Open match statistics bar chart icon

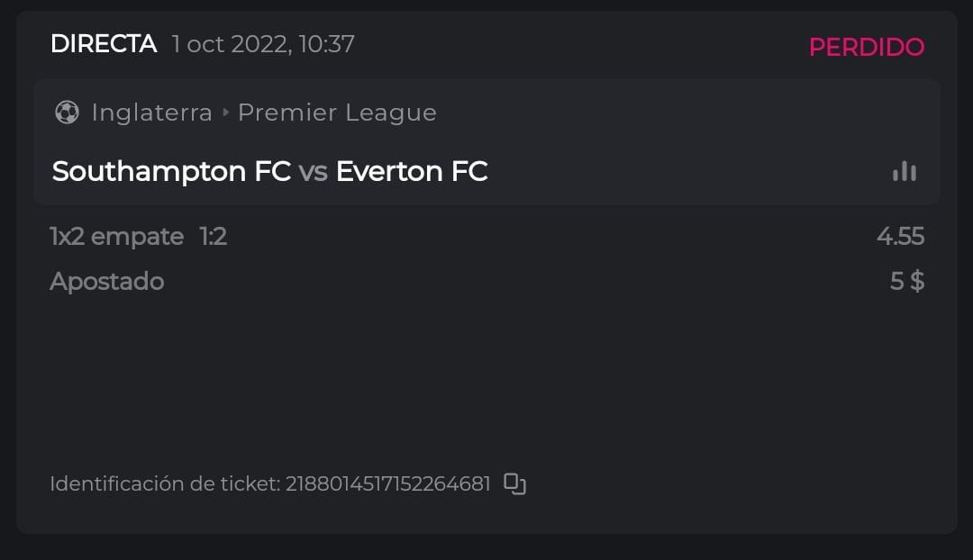(904, 171)
